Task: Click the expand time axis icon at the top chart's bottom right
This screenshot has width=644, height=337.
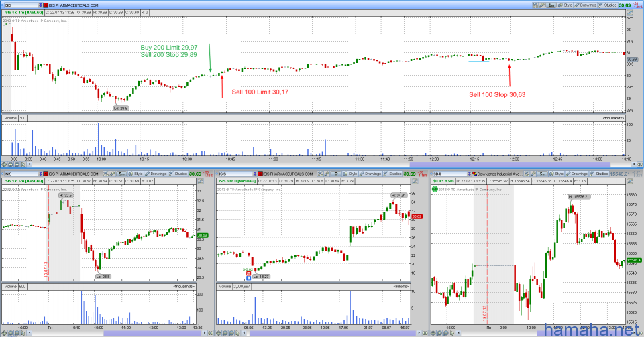Action: 640,164
